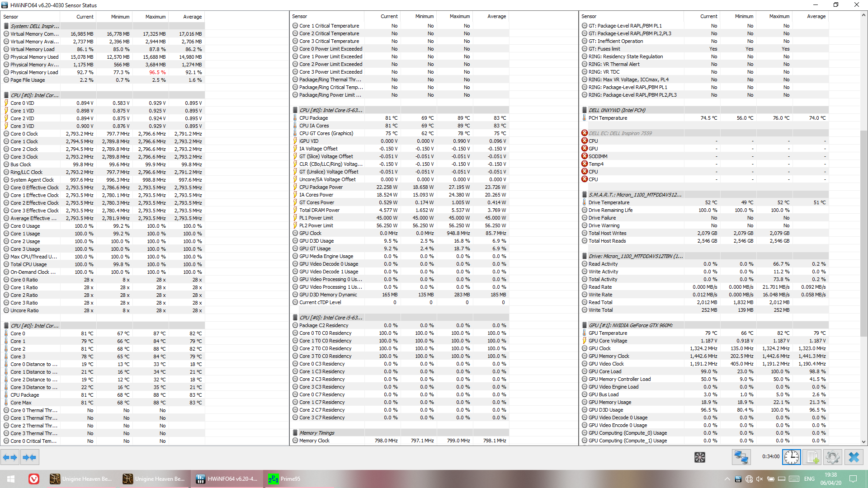Select the GPU Temperature row
This screenshot has width=868, height=488.
coord(705,333)
